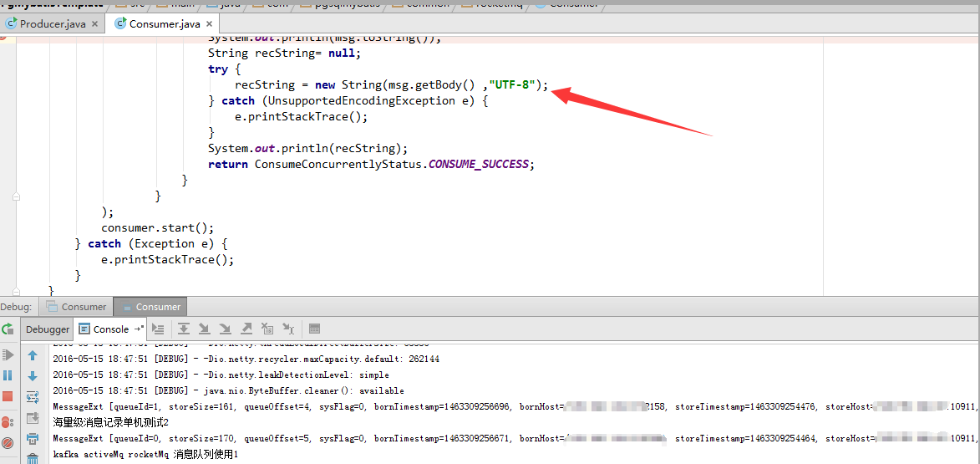Screen dimensions: 980x464
Task: Pause the running program
Action: tap(8, 375)
